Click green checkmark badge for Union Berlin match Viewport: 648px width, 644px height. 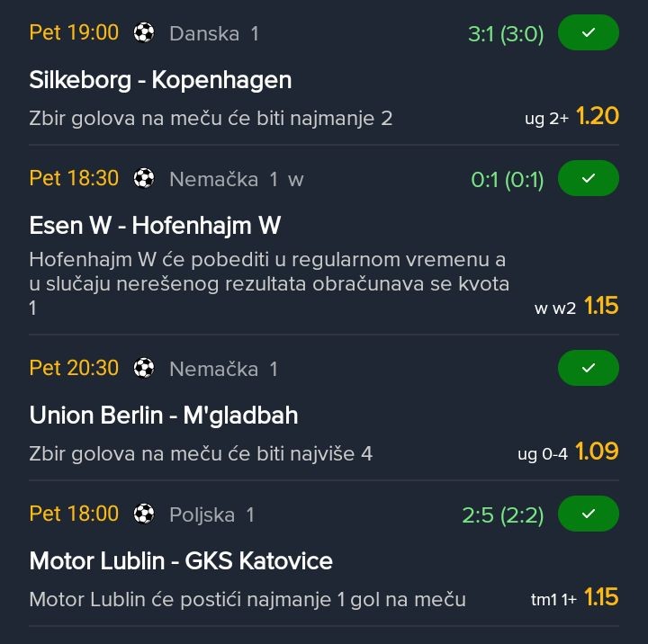[589, 368]
